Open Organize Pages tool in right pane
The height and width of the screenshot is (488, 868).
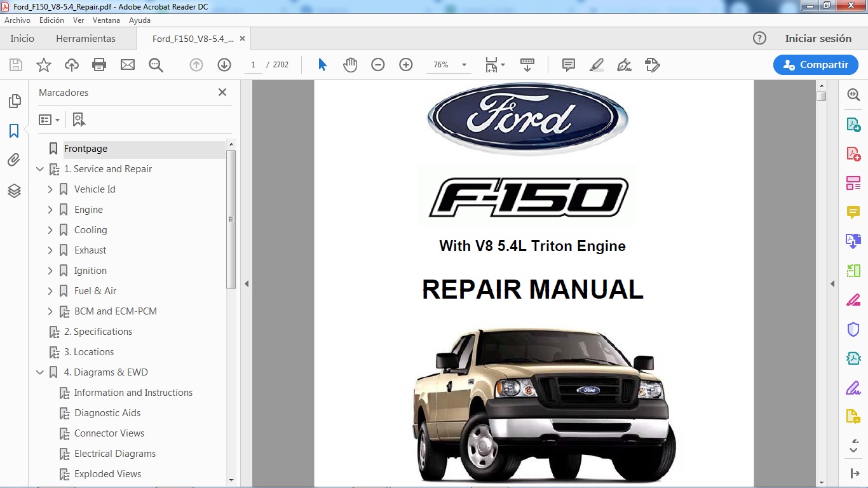853,183
